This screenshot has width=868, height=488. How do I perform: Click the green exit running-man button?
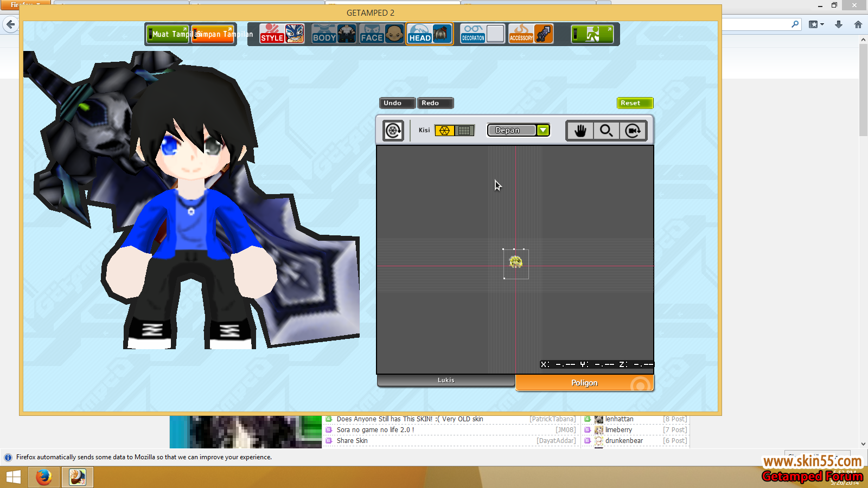coord(592,34)
